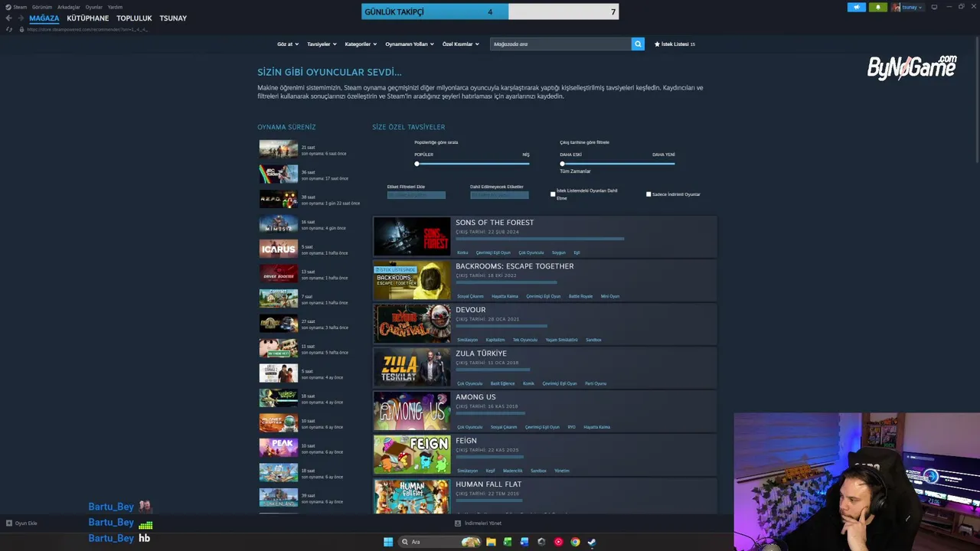Open the Steam announcements megaphone button
Image resolution: width=980 pixels, height=551 pixels.
pyautogui.click(x=857, y=7)
